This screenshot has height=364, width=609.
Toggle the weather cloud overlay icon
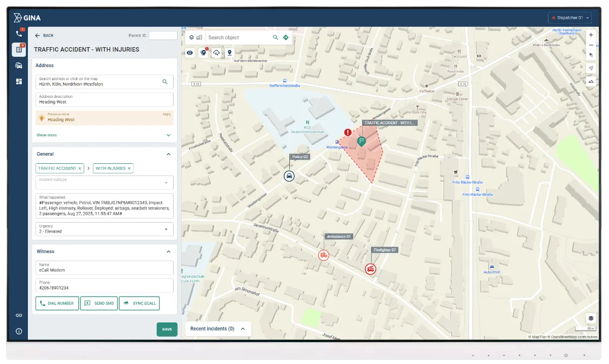(x=217, y=53)
